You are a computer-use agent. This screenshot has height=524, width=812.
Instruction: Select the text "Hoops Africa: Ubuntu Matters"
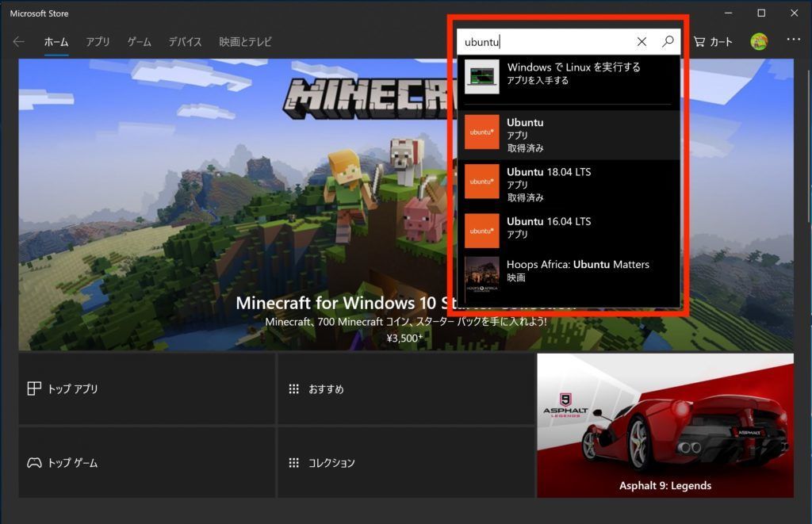(x=578, y=264)
